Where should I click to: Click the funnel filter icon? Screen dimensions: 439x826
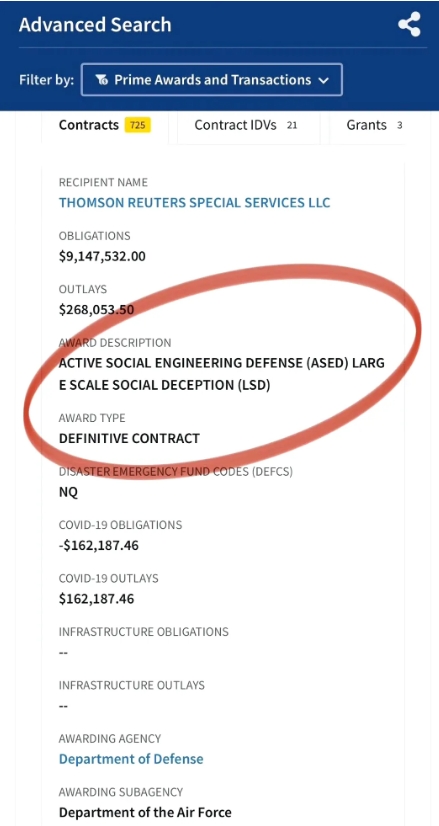tap(101, 80)
